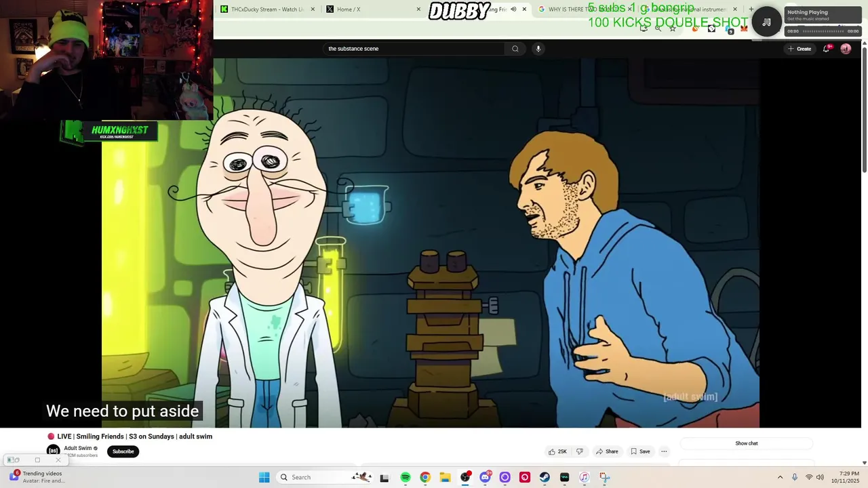Click the YouTube search input field
868x488 pixels.
point(414,49)
